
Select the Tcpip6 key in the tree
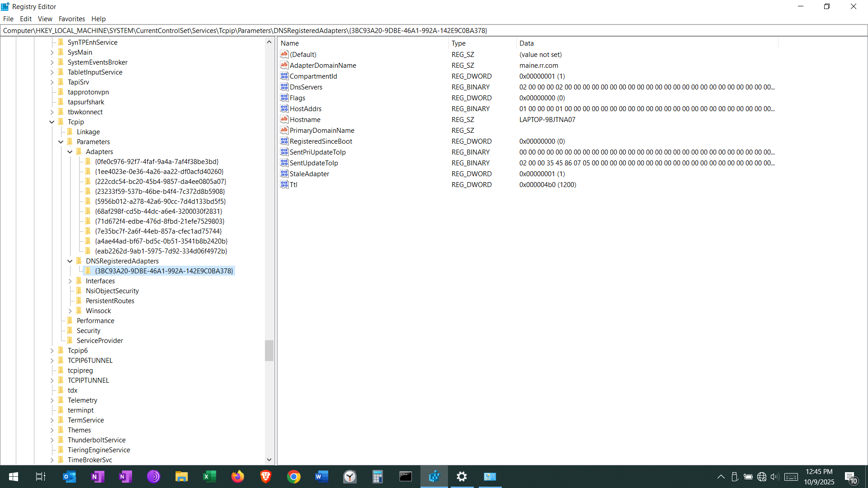(x=78, y=350)
